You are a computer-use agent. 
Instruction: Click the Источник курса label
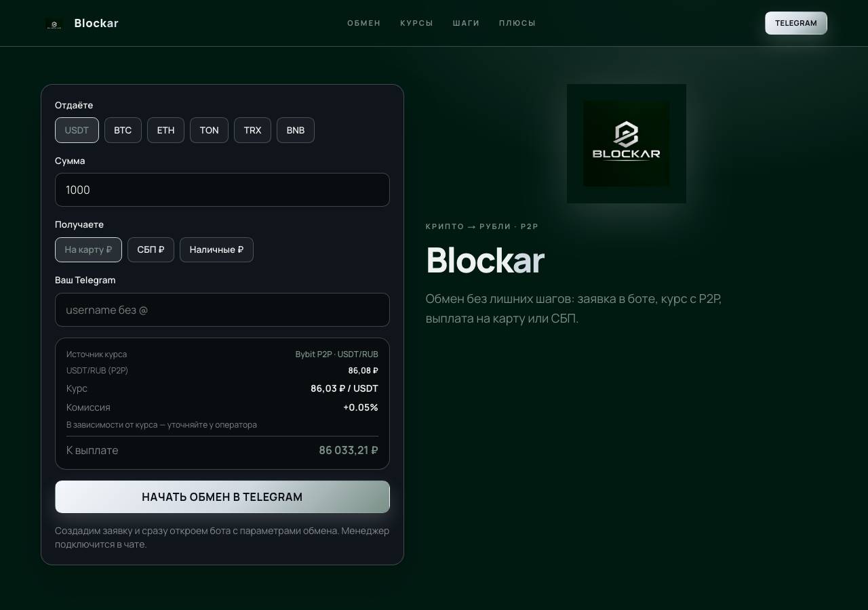(96, 354)
